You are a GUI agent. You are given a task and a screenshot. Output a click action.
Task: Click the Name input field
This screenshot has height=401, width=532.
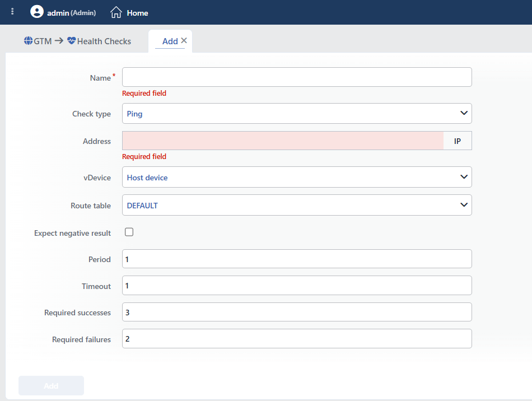click(297, 77)
